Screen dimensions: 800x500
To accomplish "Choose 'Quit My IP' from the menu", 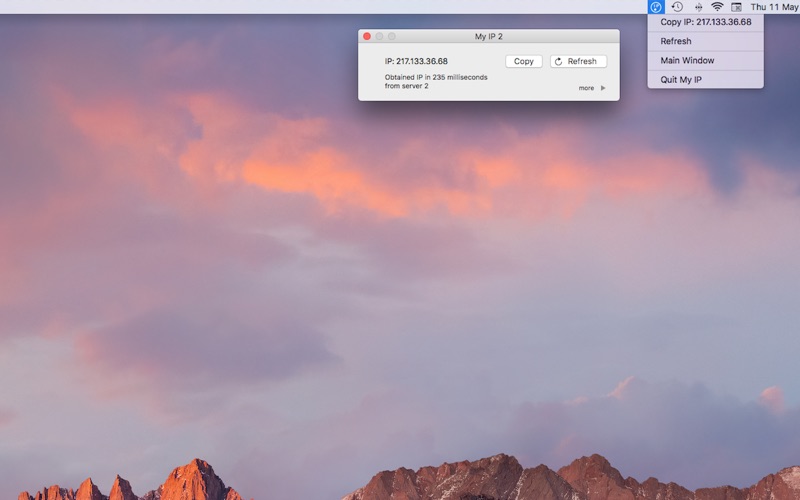I will (681, 79).
